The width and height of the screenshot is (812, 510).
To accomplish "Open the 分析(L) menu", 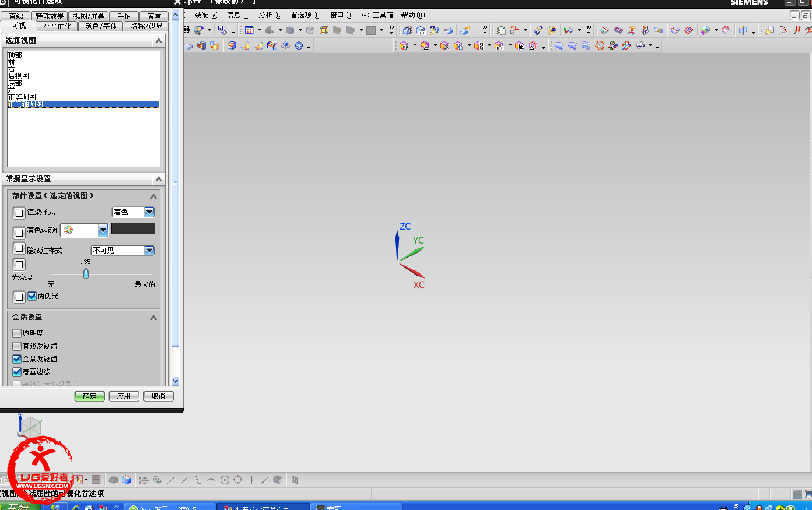I will tap(271, 15).
